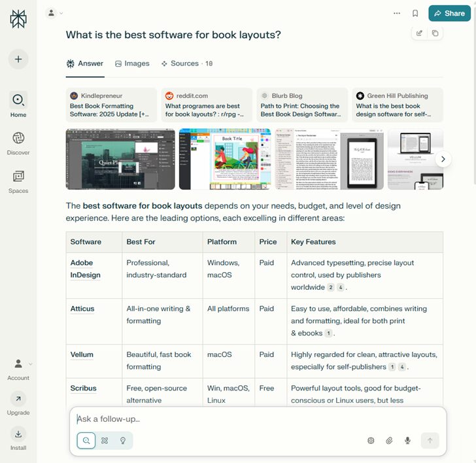
Task: Start a new thread with plus icon
Action: tap(18, 59)
